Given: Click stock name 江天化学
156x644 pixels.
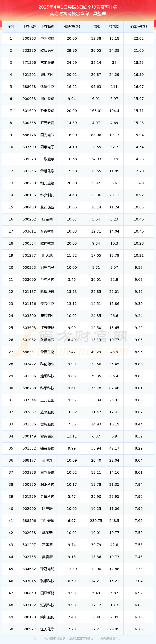Looking at the screenshot, I should tap(47, 629).
